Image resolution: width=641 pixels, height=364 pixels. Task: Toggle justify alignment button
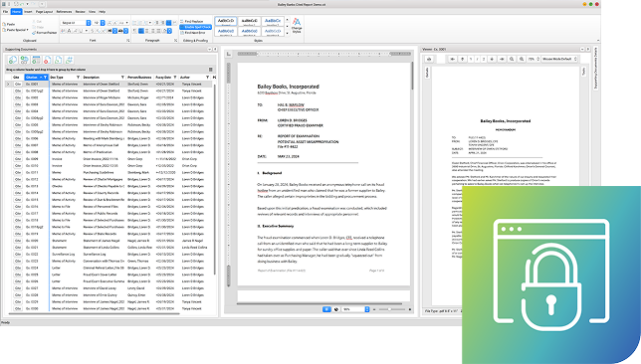[x=158, y=31]
